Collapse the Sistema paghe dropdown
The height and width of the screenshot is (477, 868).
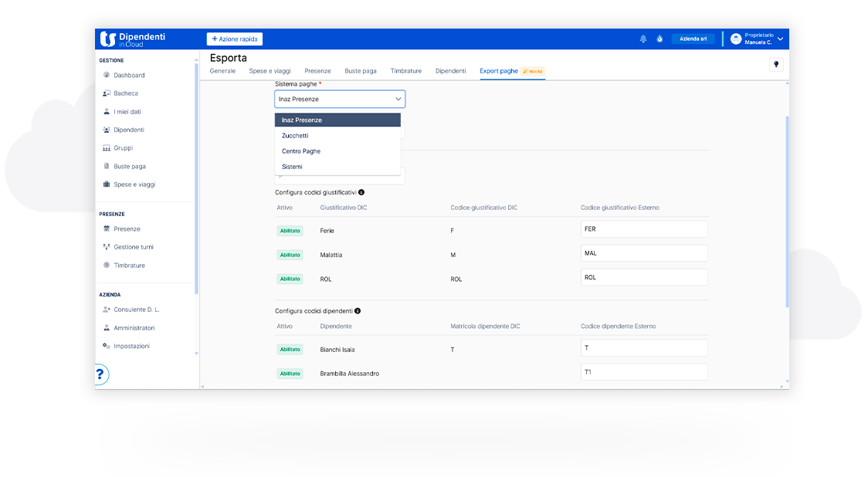[x=398, y=99]
